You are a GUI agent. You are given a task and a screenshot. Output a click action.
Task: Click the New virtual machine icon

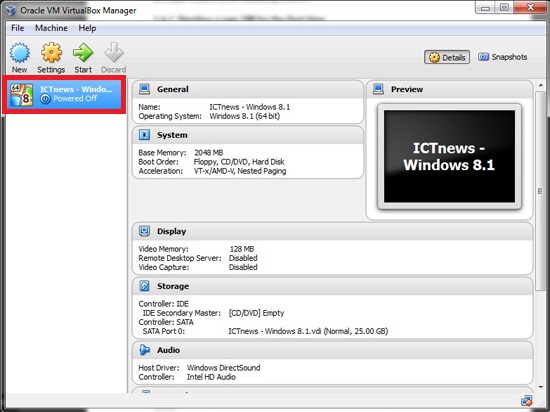coord(20,53)
